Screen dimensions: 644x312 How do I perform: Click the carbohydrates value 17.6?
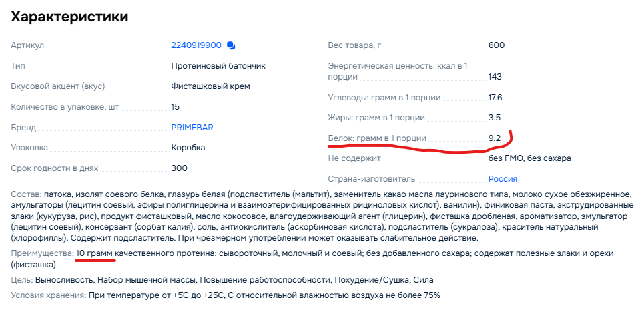point(495,98)
